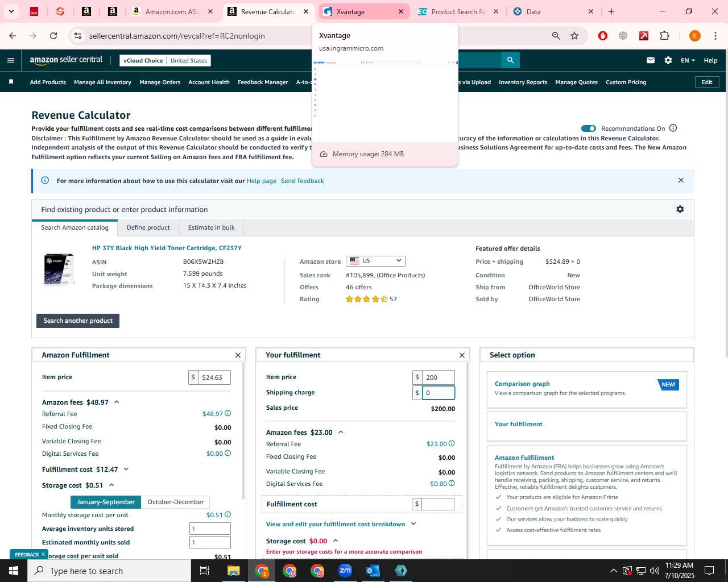Dismiss the help information banner
The height and width of the screenshot is (582, 728).
pos(681,180)
